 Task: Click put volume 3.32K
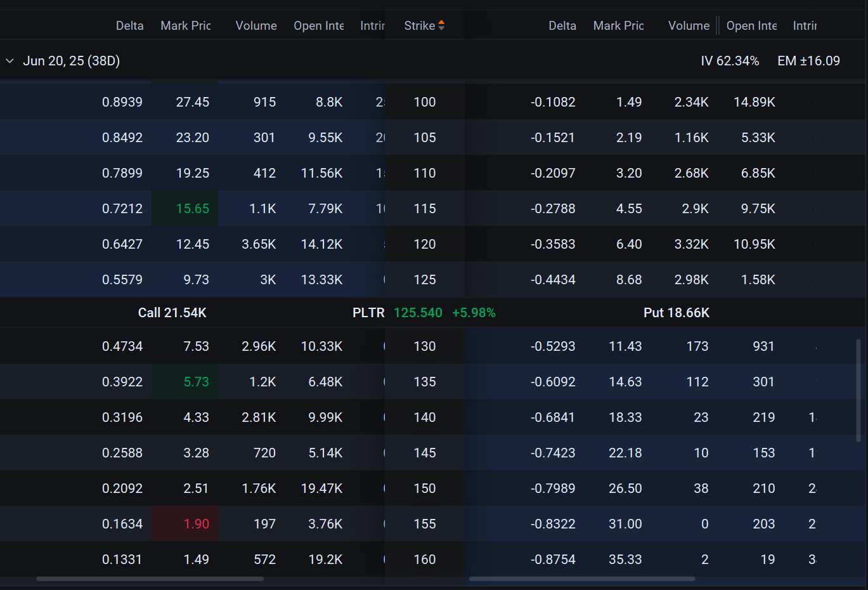[x=692, y=244]
